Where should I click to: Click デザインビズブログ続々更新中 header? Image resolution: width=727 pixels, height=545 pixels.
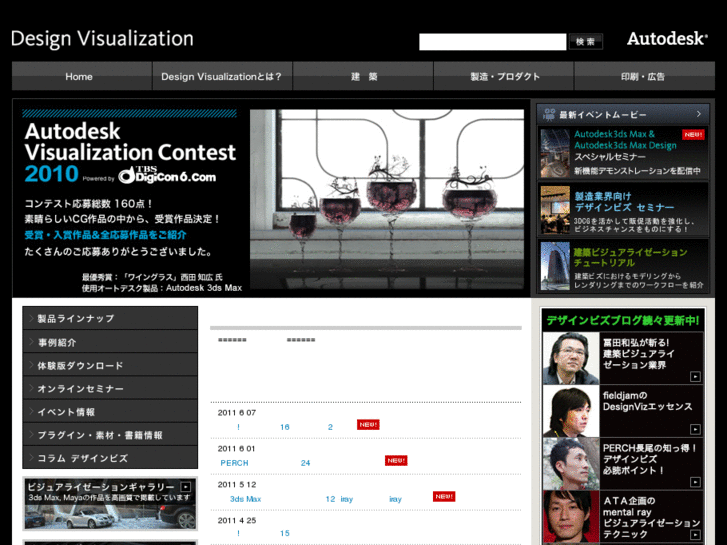pyautogui.click(x=623, y=321)
